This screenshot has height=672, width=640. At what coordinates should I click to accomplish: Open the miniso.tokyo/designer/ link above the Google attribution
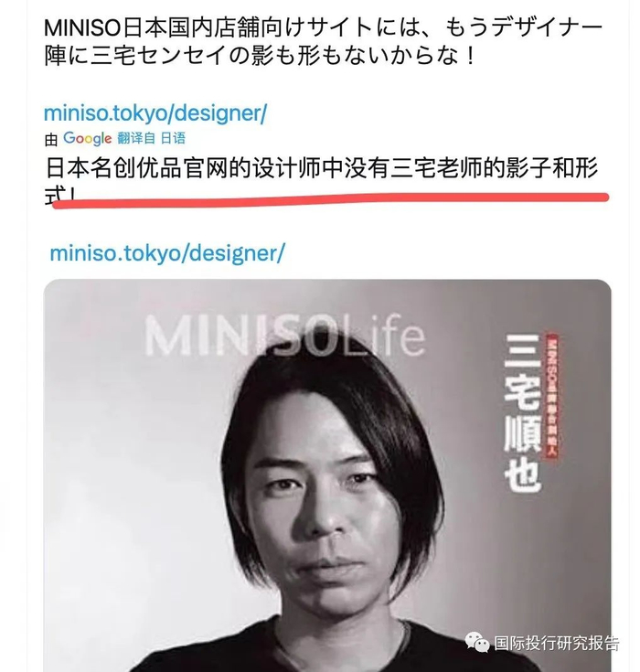(155, 113)
